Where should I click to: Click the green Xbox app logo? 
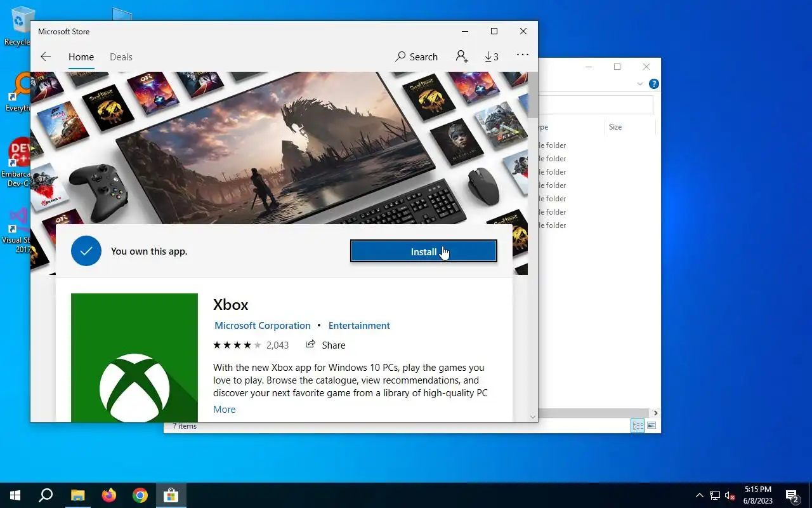tap(134, 358)
